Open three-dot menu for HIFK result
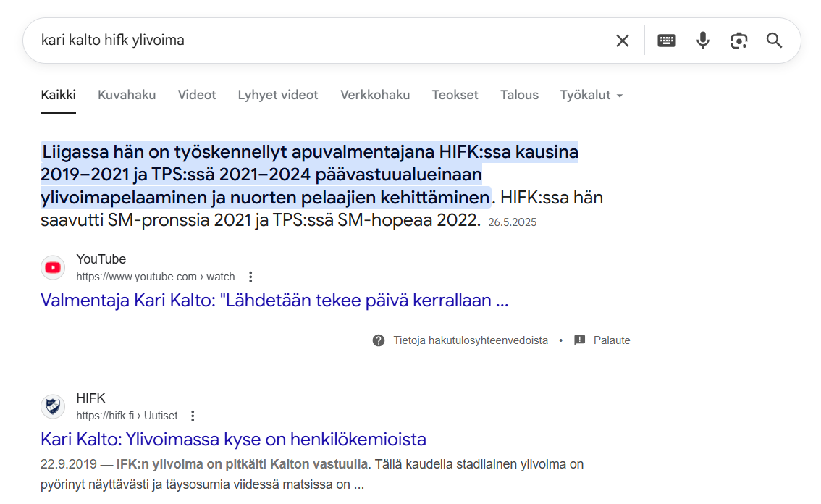 pos(193,416)
